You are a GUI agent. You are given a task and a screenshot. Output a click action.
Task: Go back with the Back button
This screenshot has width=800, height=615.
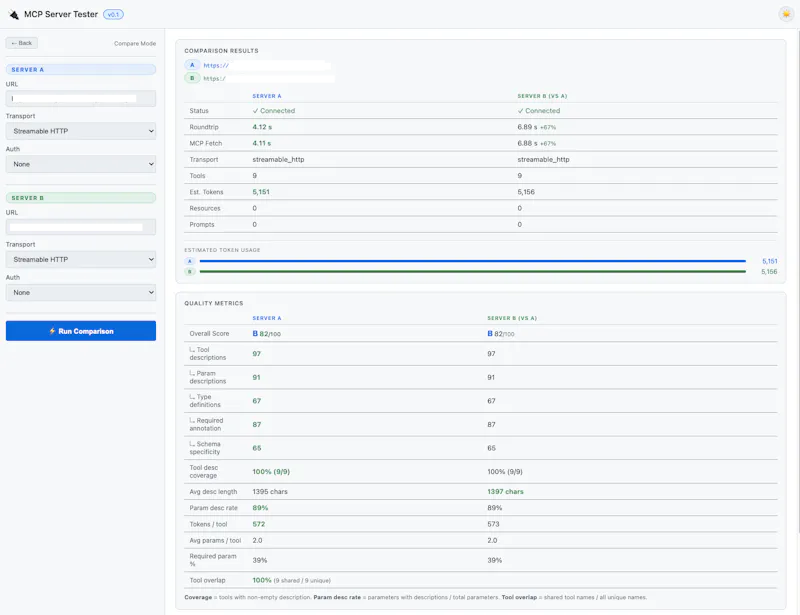point(21,43)
